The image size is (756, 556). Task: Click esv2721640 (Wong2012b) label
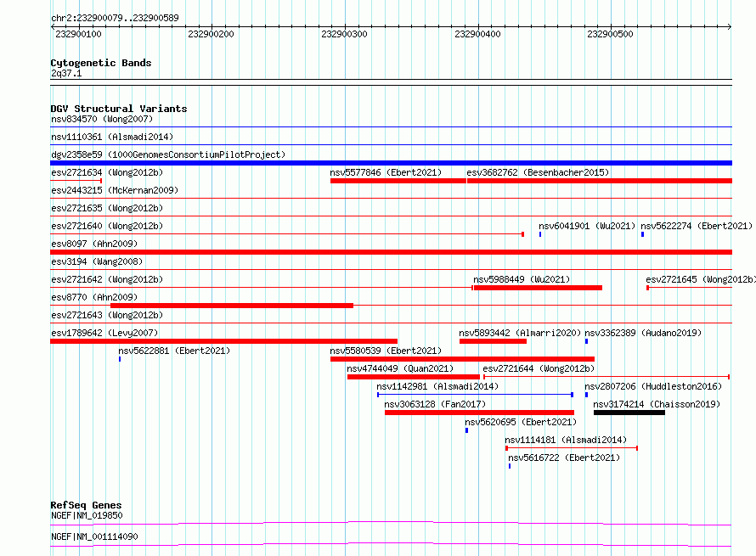tap(107, 226)
